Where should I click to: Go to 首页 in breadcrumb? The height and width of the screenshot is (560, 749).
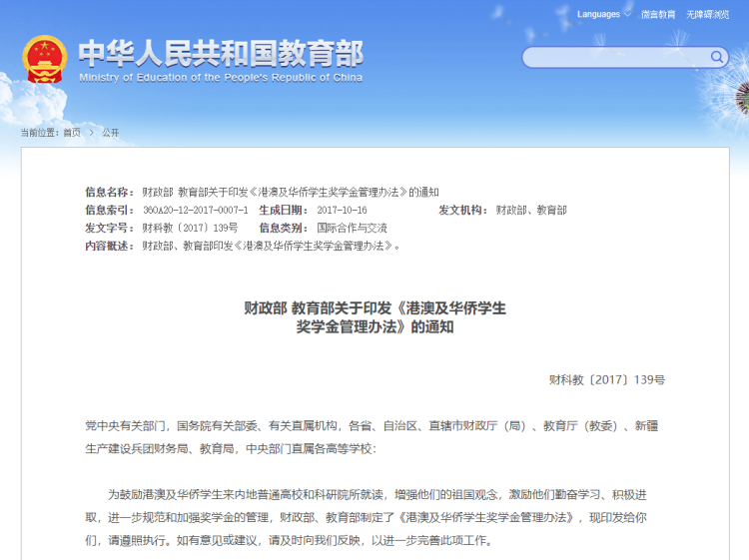[72, 133]
